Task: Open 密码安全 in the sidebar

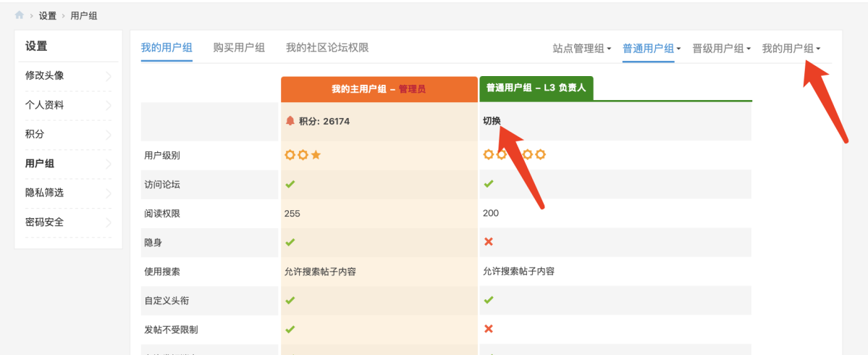Action: tap(45, 222)
